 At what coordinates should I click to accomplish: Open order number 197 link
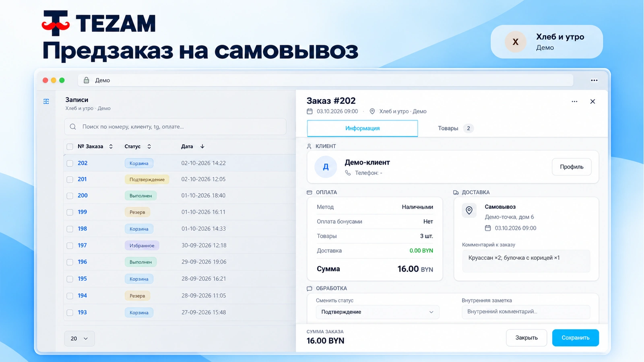tap(82, 245)
